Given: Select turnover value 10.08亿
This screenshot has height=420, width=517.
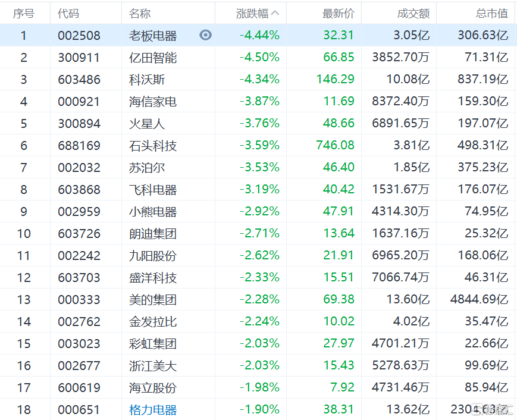Looking at the screenshot, I should [408, 79].
